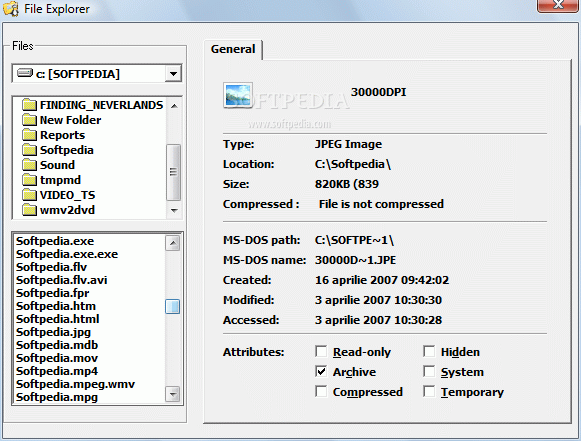Click the drive icon in the combo box

click(25, 73)
